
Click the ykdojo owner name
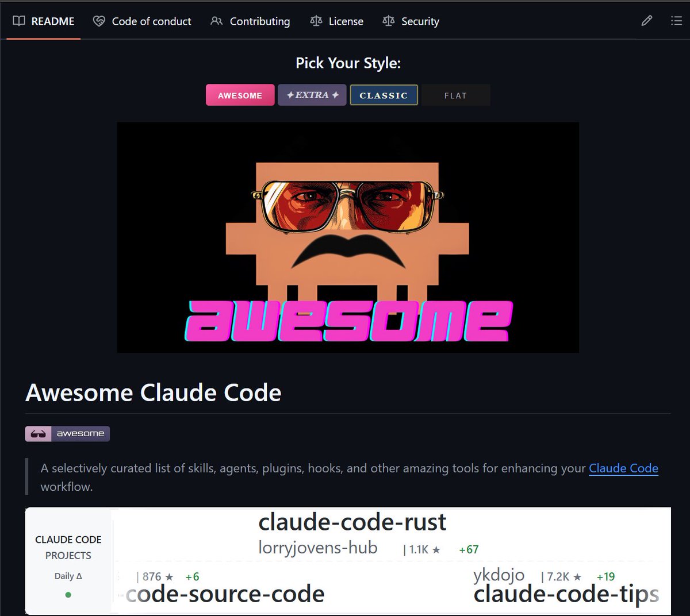pyautogui.click(x=499, y=575)
